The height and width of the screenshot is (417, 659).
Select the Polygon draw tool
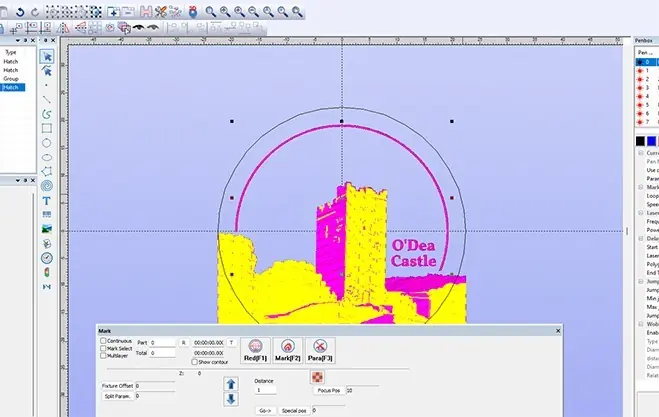(x=47, y=171)
